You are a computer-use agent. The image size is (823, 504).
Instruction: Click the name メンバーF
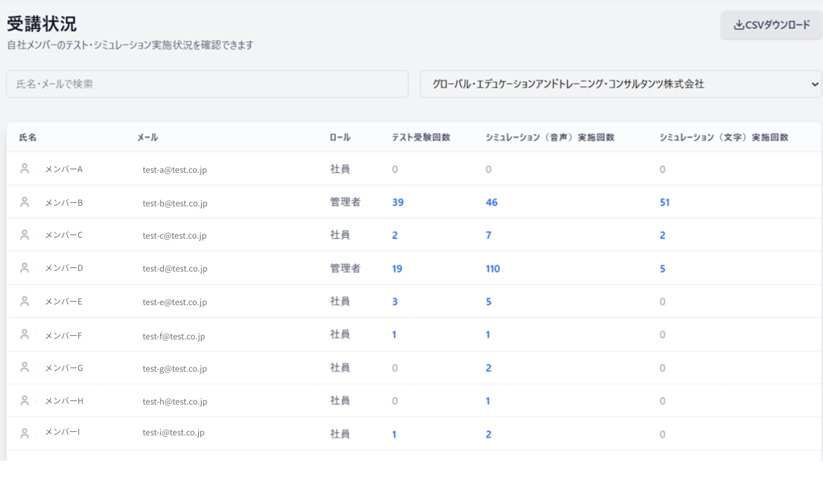(63, 336)
